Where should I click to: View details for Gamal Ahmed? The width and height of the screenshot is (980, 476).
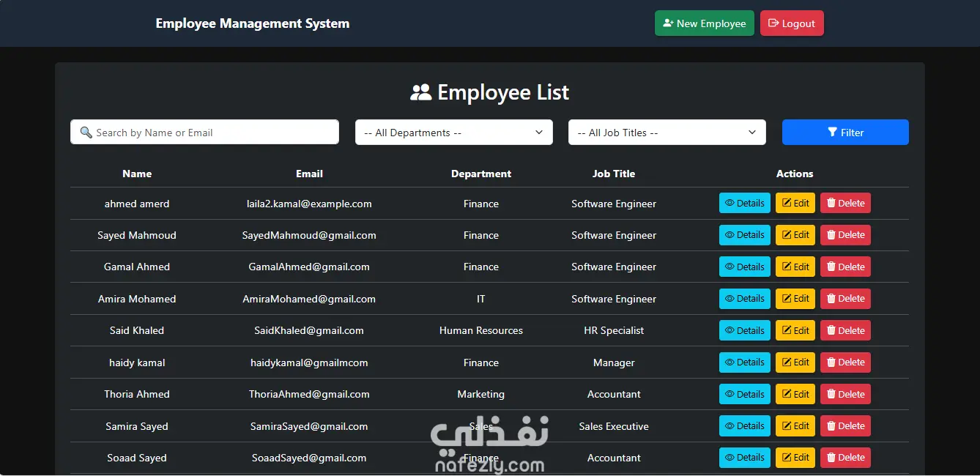coord(745,267)
